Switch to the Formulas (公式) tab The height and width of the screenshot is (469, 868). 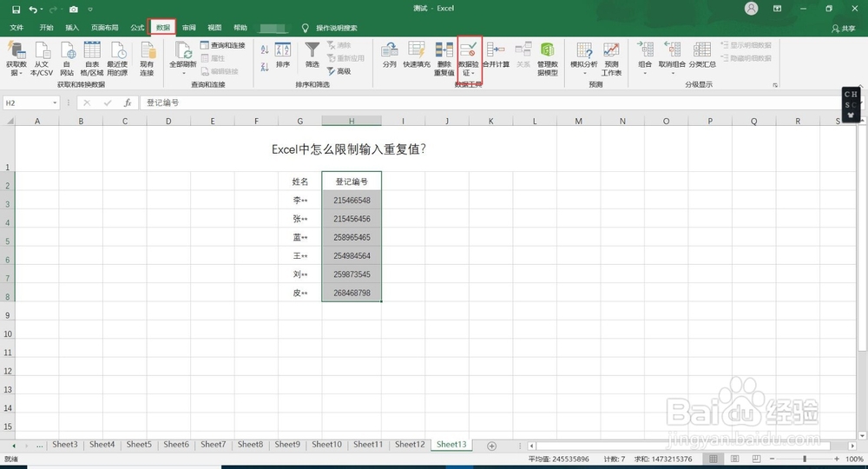pyautogui.click(x=137, y=28)
